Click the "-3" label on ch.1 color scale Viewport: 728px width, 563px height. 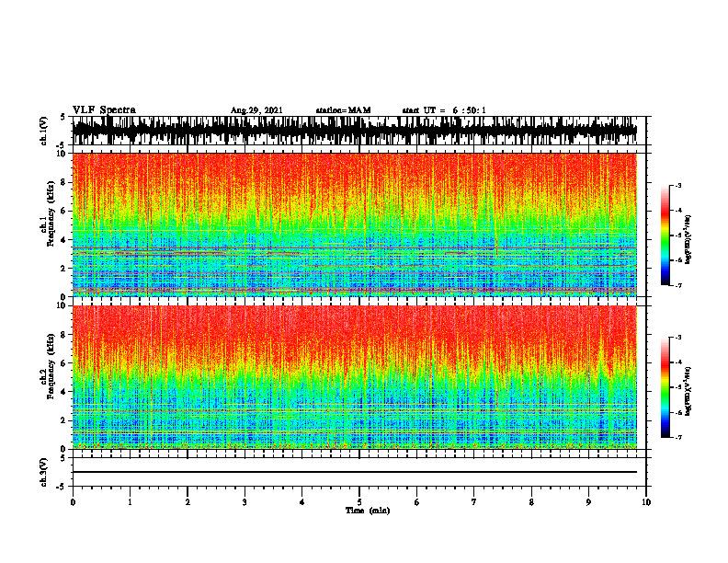pyautogui.click(x=678, y=186)
